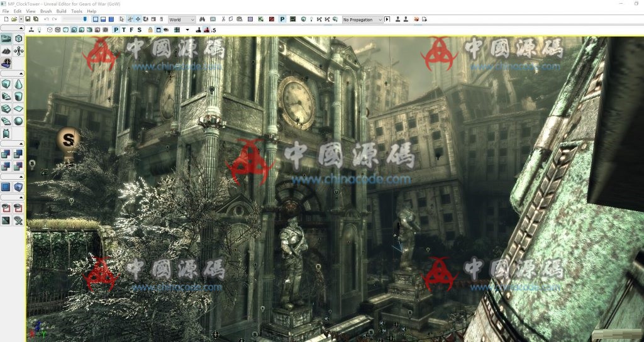Viewport: 644px width, 342px height.
Task: Toggle realtime viewport with joystick icon
Action: [x=31, y=30]
